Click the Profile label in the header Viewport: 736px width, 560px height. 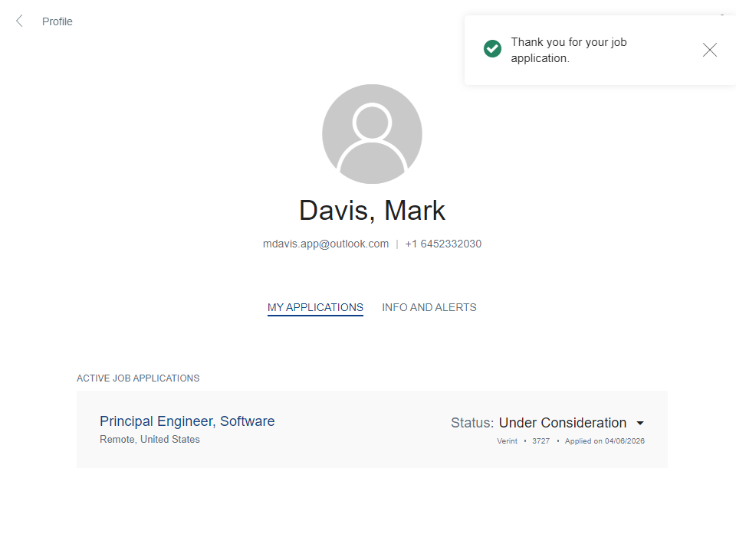point(58,21)
